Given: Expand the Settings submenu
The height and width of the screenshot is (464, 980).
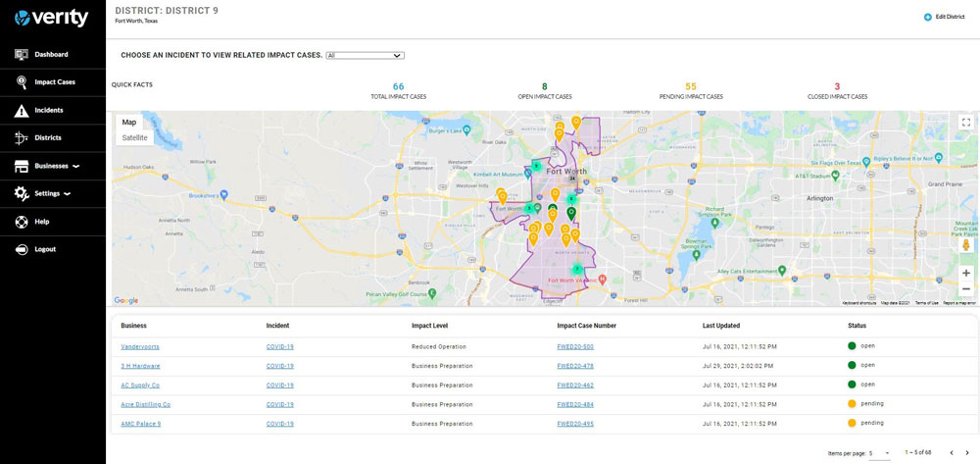Looking at the screenshot, I should point(68,194).
